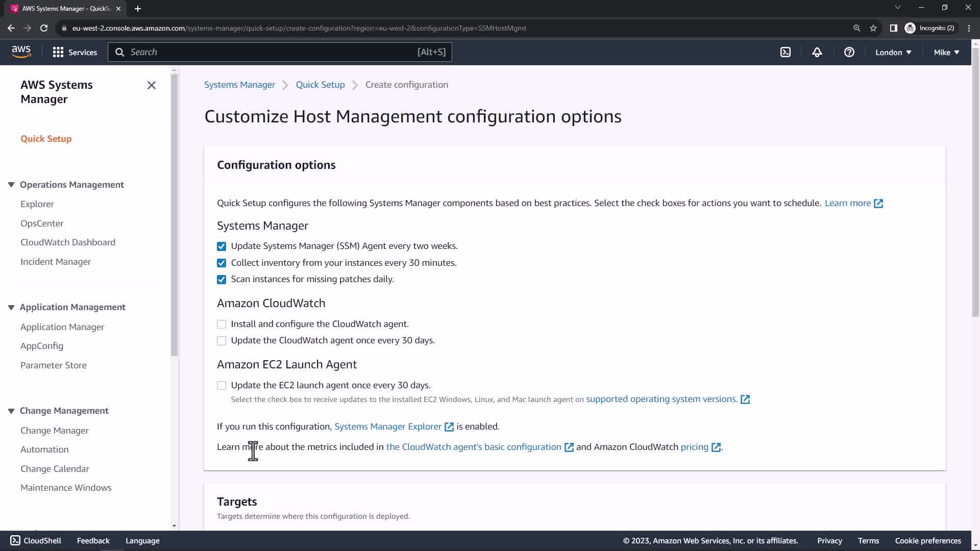The height and width of the screenshot is (551, 980).
Task: Enable Install and configure CloudWatch agent
Action: pos(222,324)
